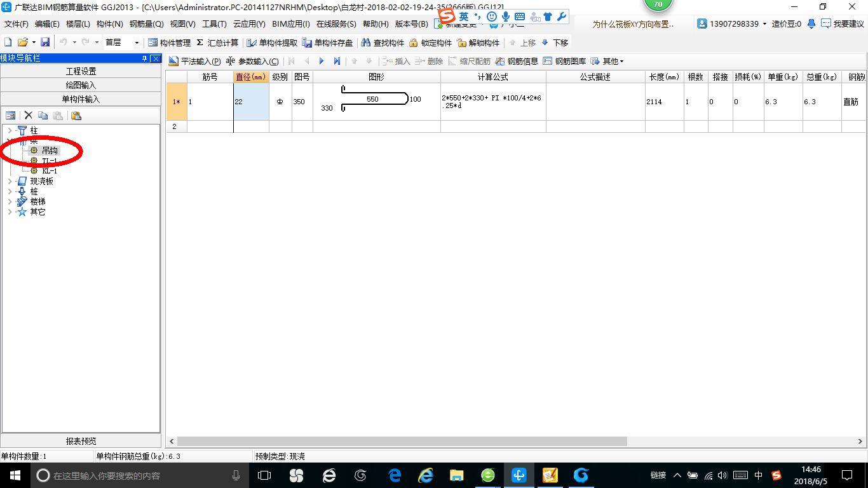
Task: Open the 单构件输入 section
Action: click(x=81, y=99)
